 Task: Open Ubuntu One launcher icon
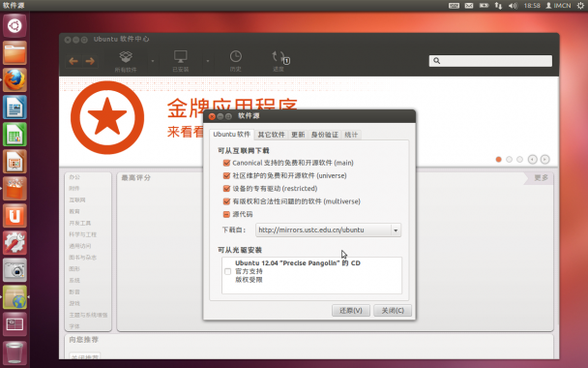pyautogui.click(x=15, y=216)
